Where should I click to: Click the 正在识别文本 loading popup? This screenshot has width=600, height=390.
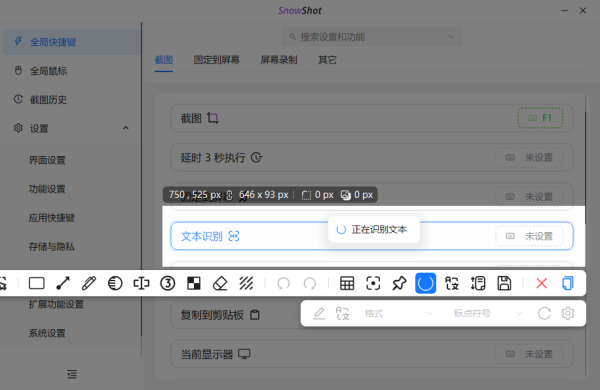point(374,229)
